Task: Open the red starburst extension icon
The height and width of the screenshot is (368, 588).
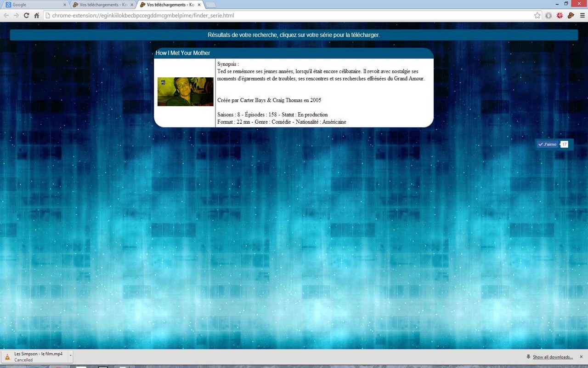Action: coord(560,15)
